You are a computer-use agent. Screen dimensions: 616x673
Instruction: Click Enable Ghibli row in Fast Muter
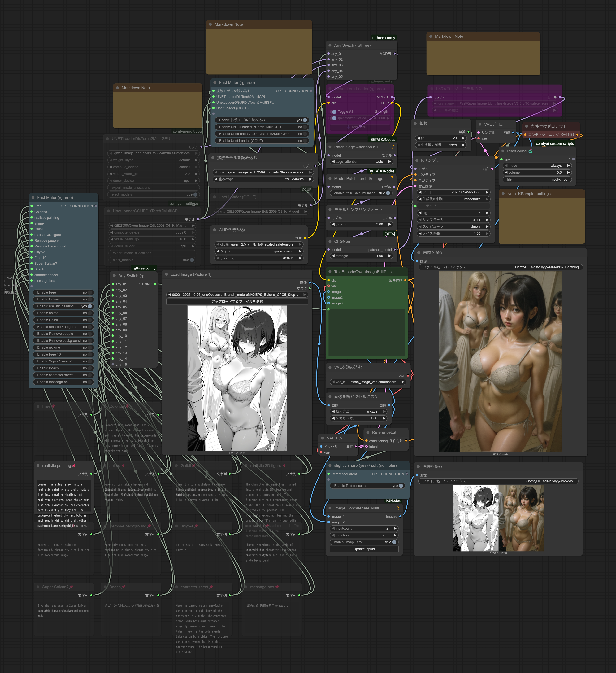(63, 320)
